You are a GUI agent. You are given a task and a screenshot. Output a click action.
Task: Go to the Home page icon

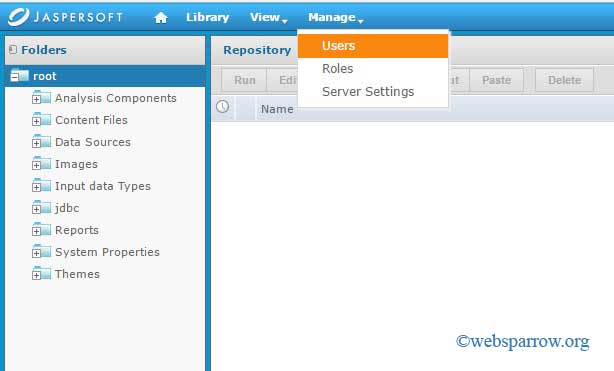click(161, 18)
